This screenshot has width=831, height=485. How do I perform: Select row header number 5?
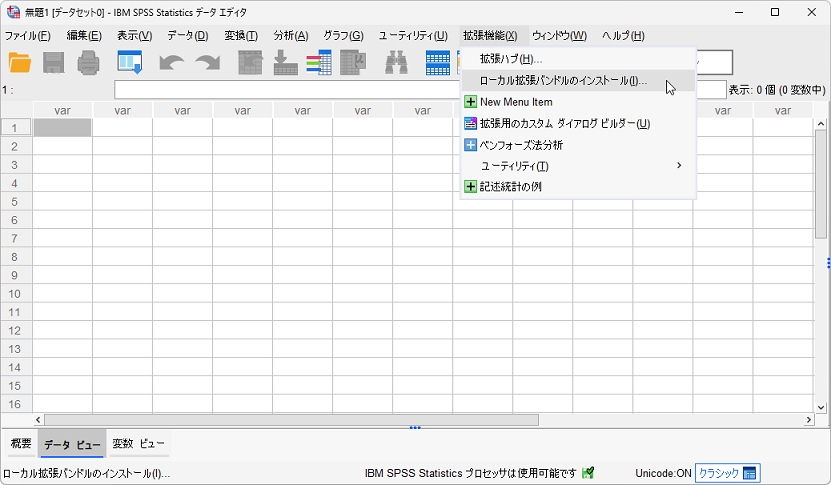point(15,202)
